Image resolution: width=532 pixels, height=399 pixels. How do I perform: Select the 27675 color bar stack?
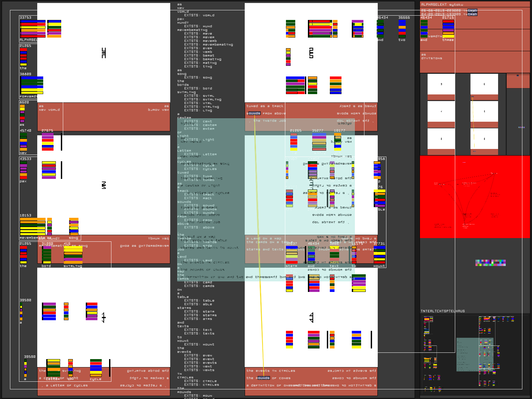[x=48, y=142]
